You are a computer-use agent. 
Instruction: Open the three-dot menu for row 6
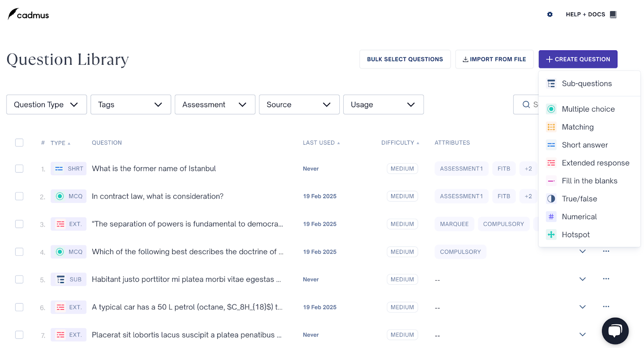(x=606, y=307)
